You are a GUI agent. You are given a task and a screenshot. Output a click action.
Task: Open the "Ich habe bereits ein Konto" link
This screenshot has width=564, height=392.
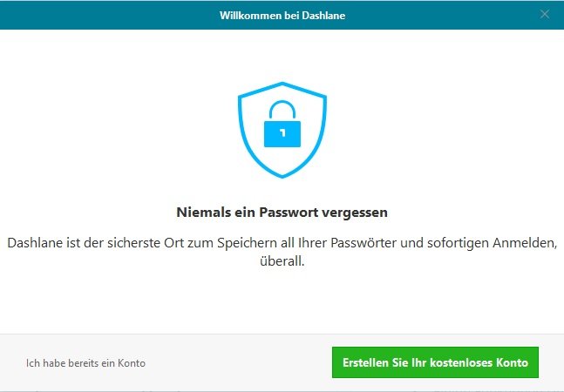[x=85, y=362]
